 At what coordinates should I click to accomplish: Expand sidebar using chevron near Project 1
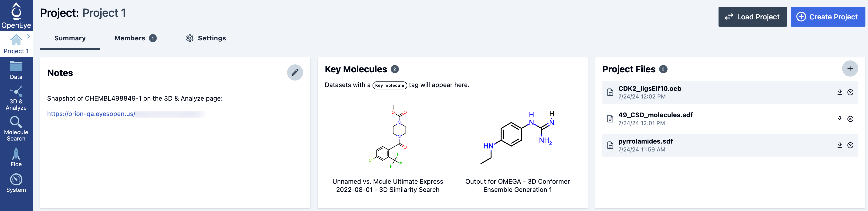[x=29, y=36]
